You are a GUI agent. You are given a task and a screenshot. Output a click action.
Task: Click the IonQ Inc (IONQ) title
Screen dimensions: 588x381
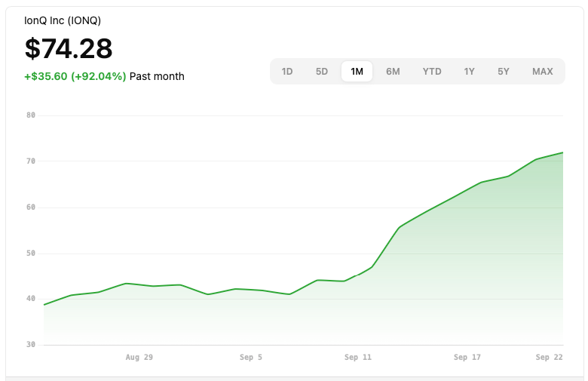pyautogui.click(x=63, y=20)
